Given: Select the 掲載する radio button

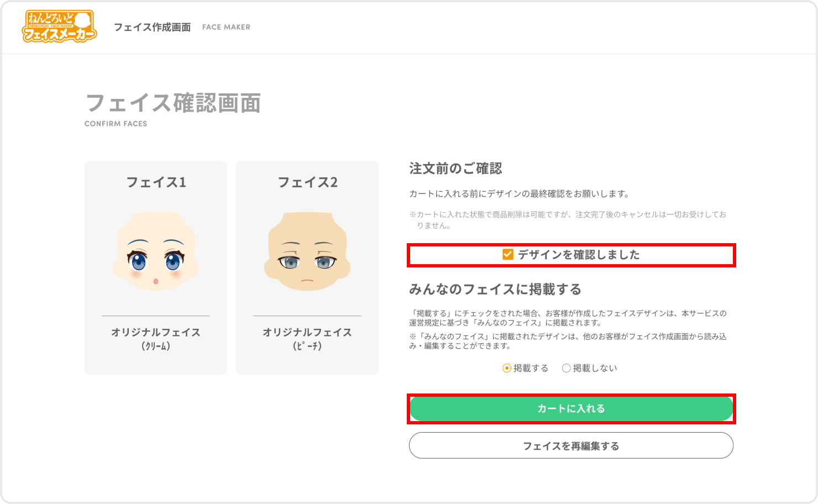Looking at the screenshot, I should tap(506, 368).
